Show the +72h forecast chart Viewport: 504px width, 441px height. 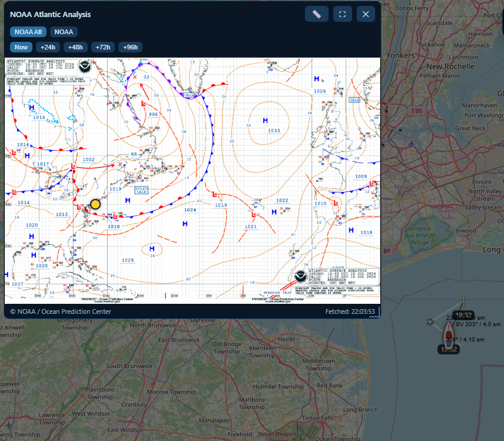tap(103, 47)
